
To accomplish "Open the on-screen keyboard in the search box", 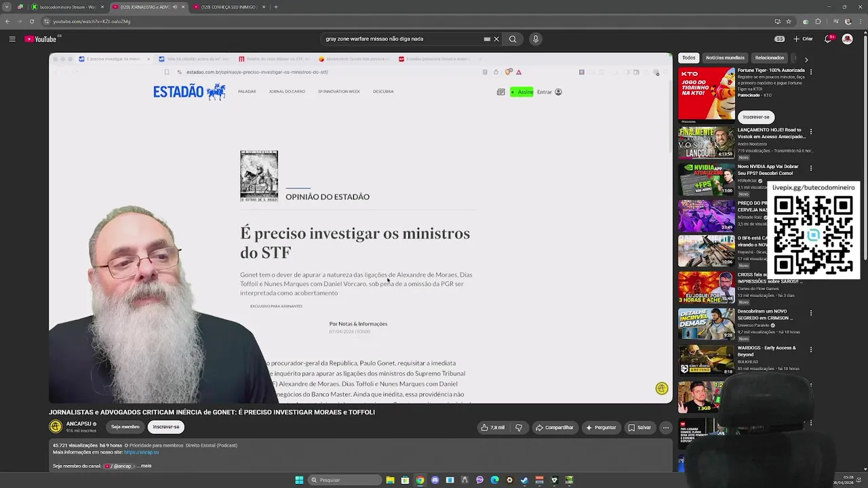I will 487,39.
